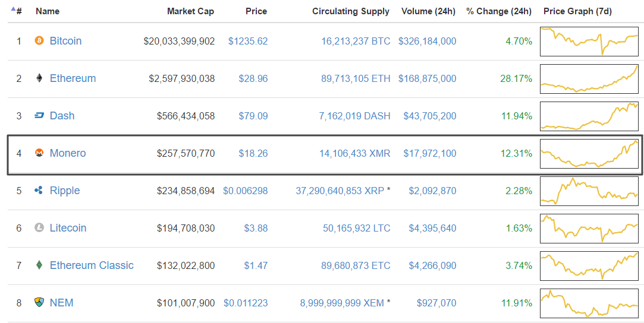Open Monero's $18.26 price link
The image size is (644, 323).
(253, 153)
